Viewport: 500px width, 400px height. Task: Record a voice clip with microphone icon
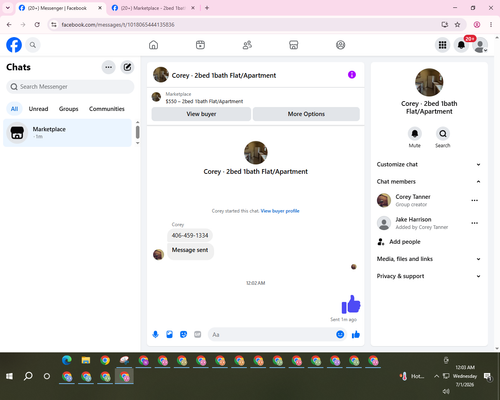[155, 334]
